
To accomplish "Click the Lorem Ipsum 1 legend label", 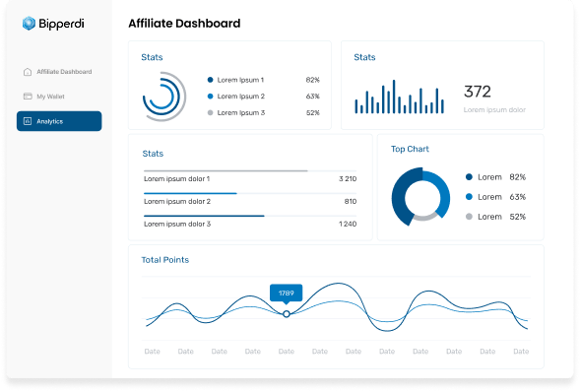I will click(240, 80).
